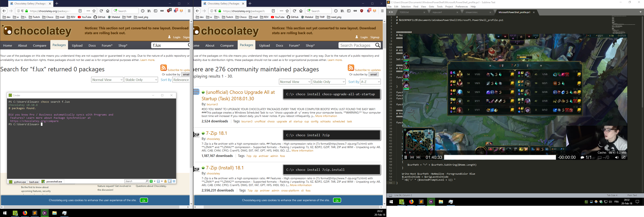Open Sublime Text's tab list dropdown arrow
This screenshot has height=217, width=644.
641,12
